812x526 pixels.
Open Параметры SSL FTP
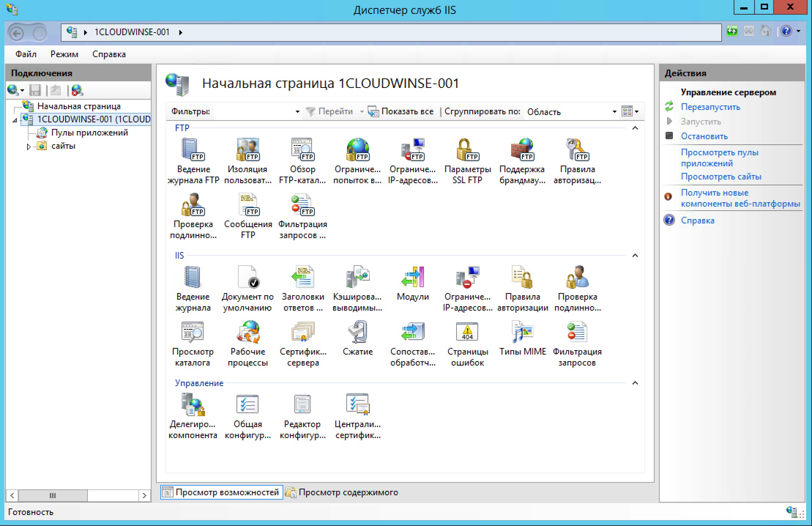(468, 161)
